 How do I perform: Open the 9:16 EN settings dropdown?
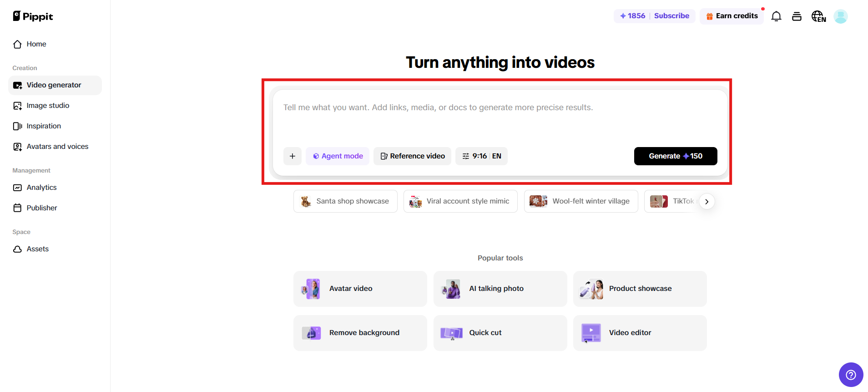(481, 156)
